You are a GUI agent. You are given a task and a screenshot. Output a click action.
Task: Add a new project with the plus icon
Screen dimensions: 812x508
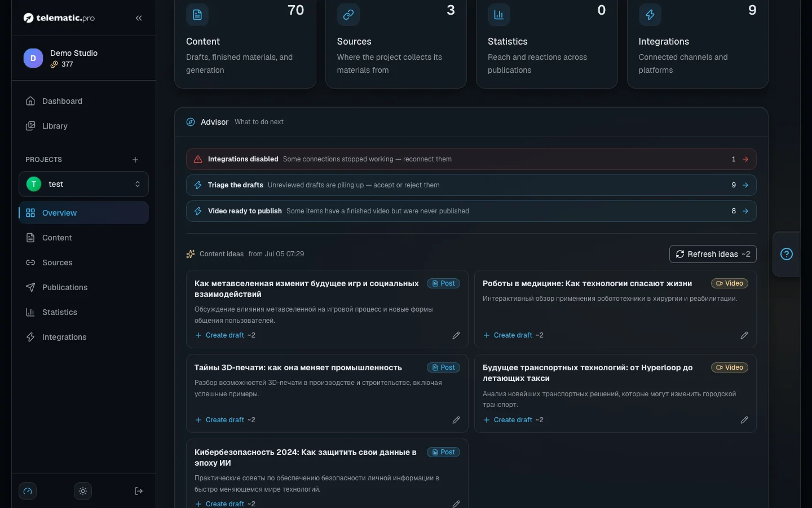(x=135, y=160)
